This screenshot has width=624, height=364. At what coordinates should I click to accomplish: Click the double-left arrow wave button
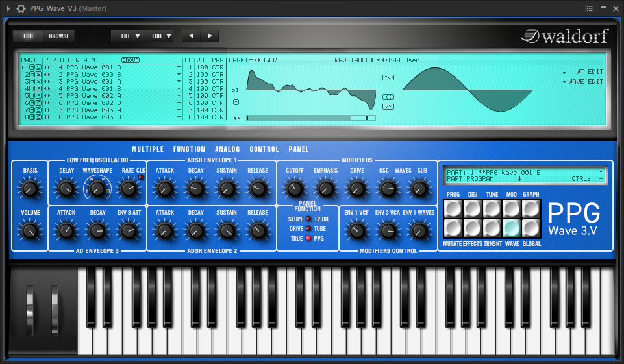coord(388,97)
